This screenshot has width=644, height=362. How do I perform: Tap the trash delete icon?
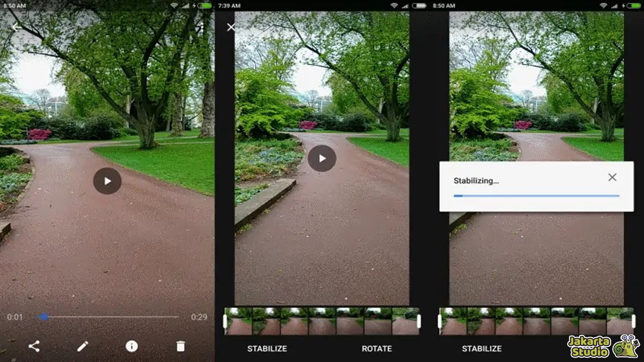(180, 346)
